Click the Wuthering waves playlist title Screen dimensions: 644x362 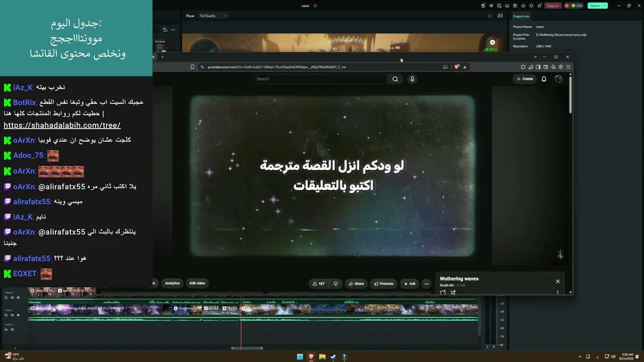coord(459,279)
